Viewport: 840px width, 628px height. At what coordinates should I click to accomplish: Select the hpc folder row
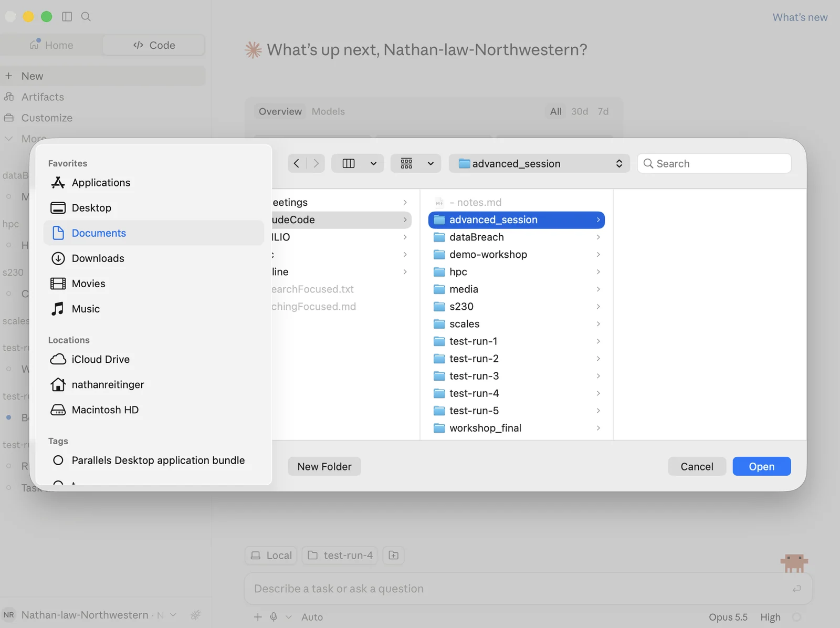(x=517, y=272)
